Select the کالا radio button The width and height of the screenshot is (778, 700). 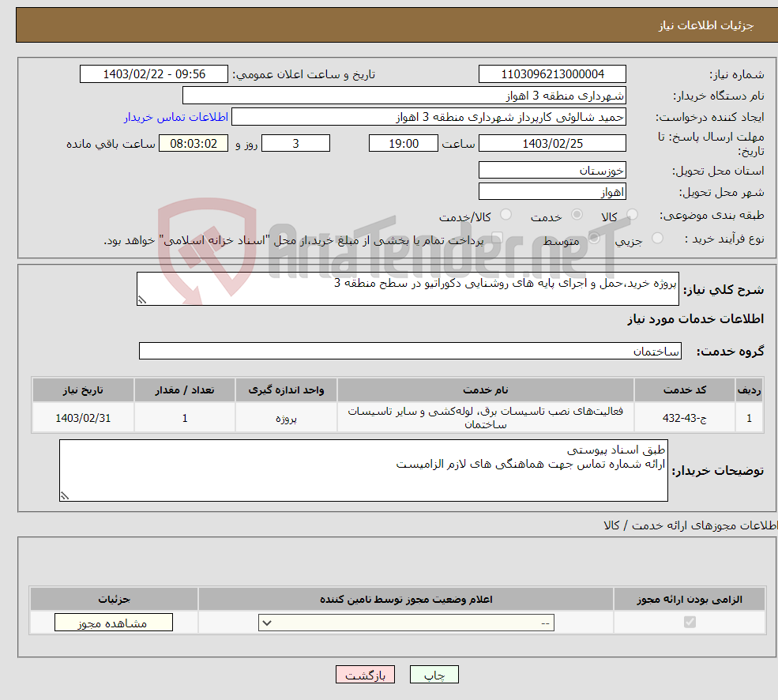point(632,214)
